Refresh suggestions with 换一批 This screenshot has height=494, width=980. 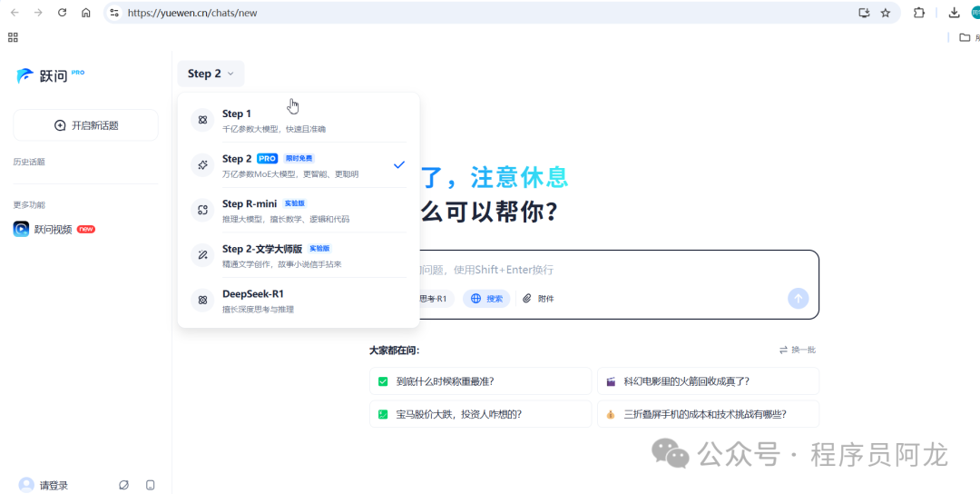click(x=798, y=351)
